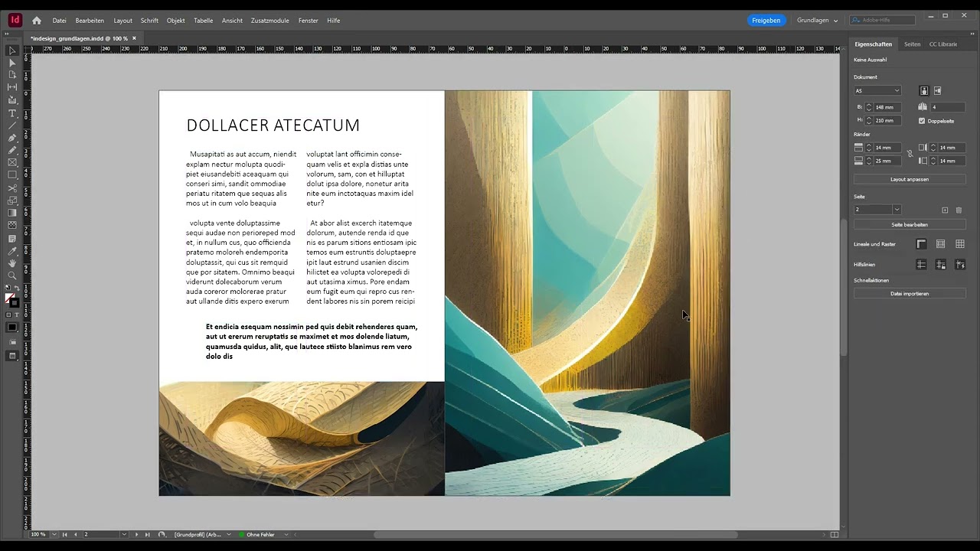The width and height of the screenshot is (980, 551).
Task: Select the Free Transform tool
Action: pos(12,201)
